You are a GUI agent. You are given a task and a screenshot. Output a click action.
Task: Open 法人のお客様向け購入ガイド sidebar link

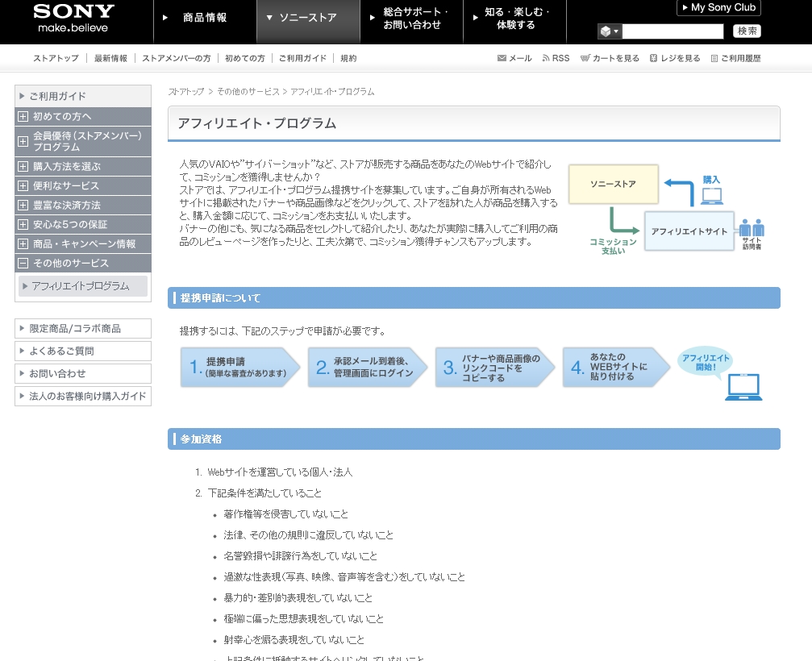click(83, 397)
